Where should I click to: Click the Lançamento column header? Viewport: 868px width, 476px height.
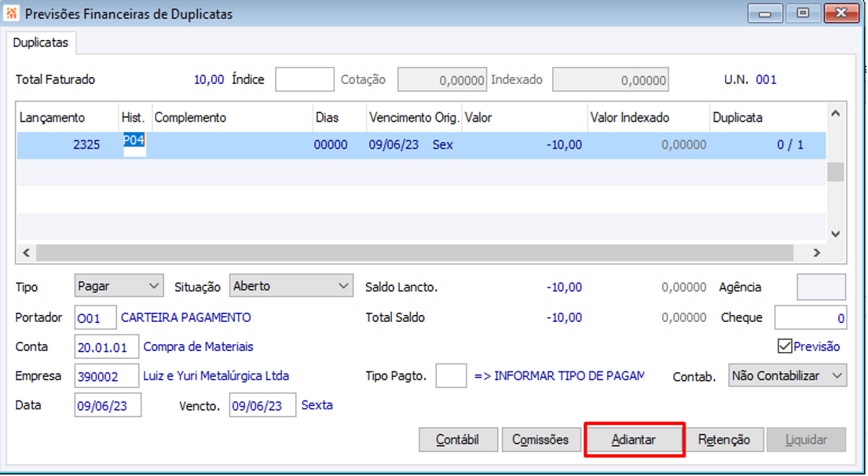click(x=67, y=117)
